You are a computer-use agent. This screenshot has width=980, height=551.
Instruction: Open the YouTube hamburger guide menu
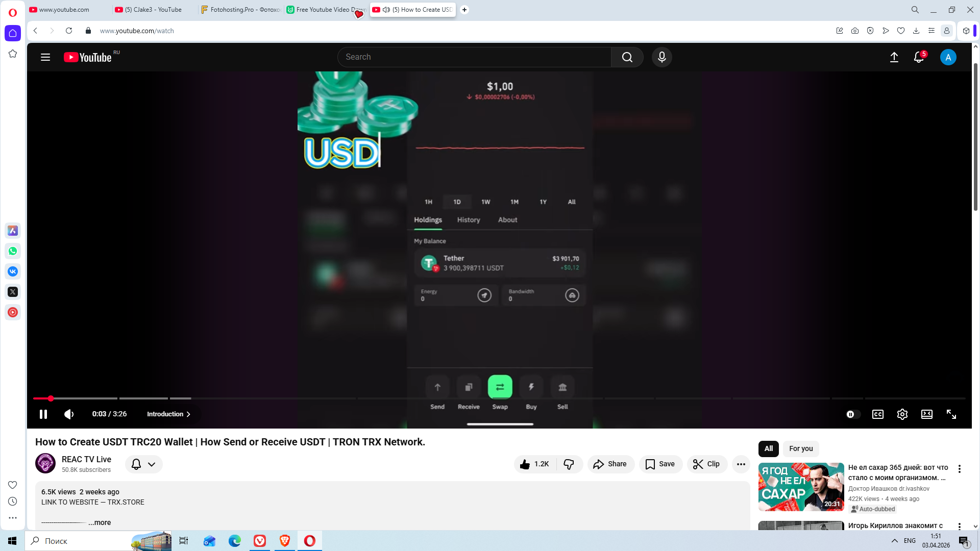pos(45,57)
